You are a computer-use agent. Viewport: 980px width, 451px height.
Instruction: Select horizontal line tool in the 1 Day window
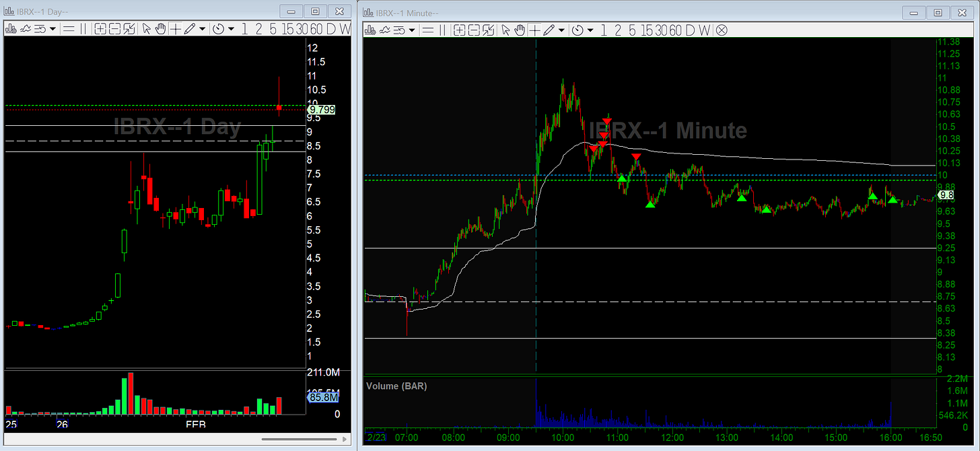click(69, 29)
